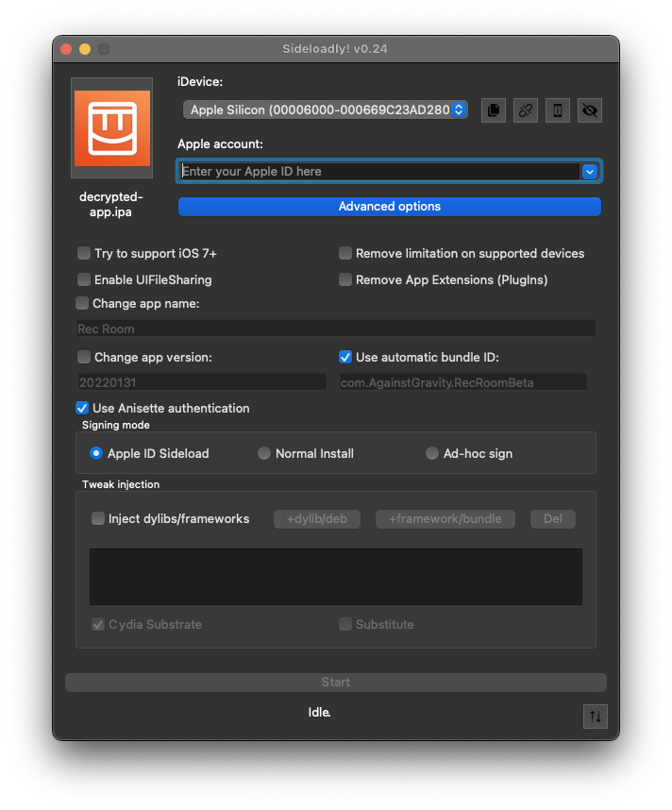The width and height of the screenshot is (672, 810).
Task: Select Ad-hoc sign signing mode
Action: coord(432,454)
